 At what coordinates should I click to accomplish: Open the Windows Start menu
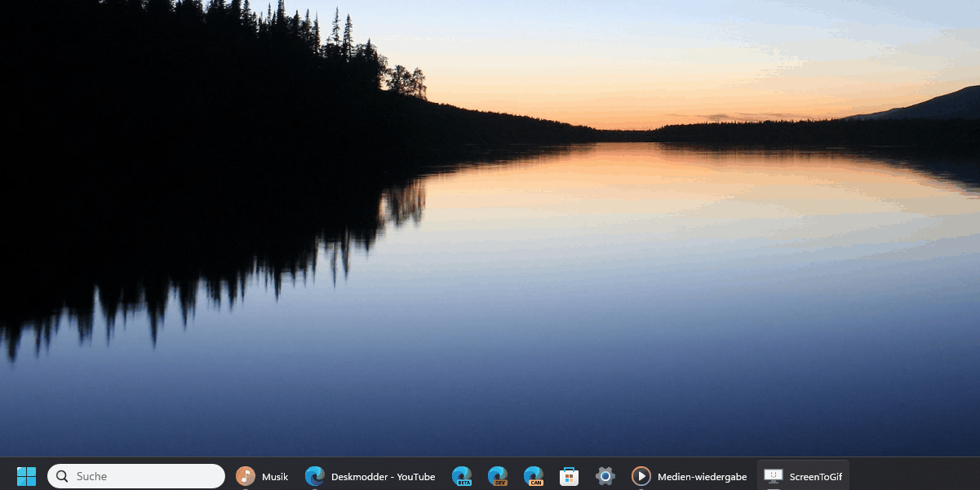click(x=26, y=476)
